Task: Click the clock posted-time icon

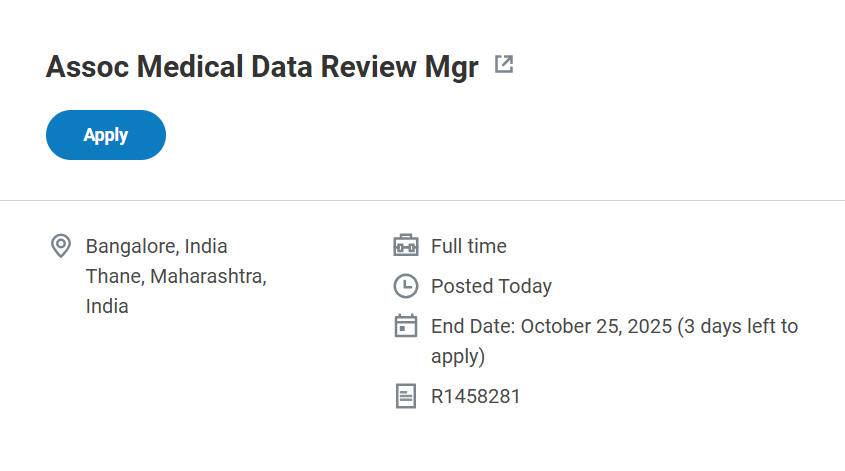Action: (x=405, y=286)
